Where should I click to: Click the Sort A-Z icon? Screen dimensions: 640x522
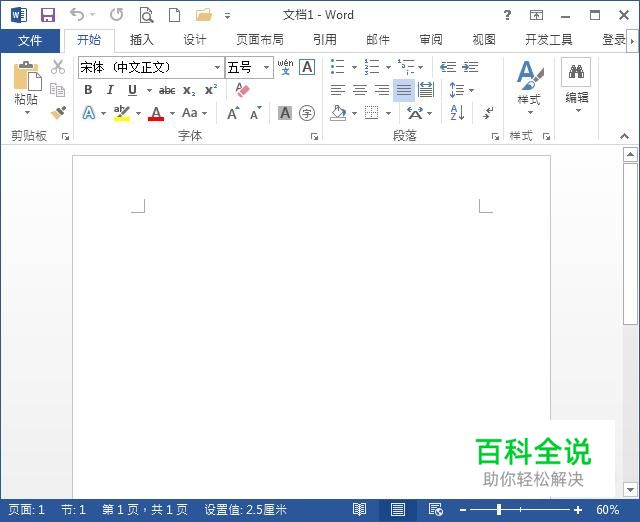pyautogui.click(x=457, y=113)
